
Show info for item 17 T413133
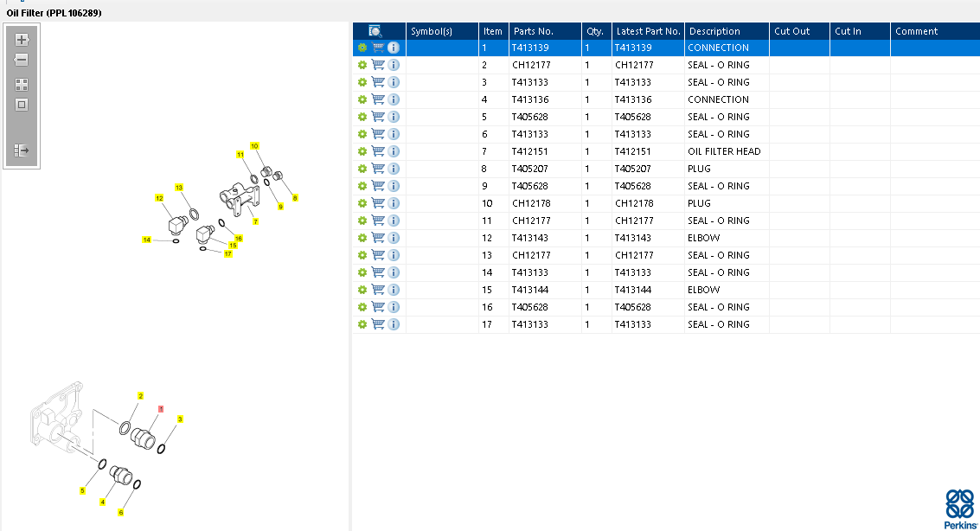click(394, 324)
